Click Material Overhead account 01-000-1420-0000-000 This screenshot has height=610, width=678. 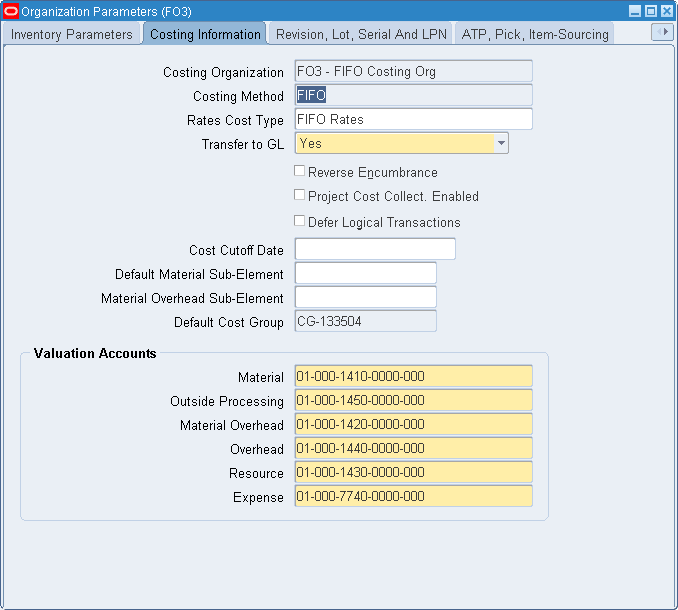coord(413,424)
